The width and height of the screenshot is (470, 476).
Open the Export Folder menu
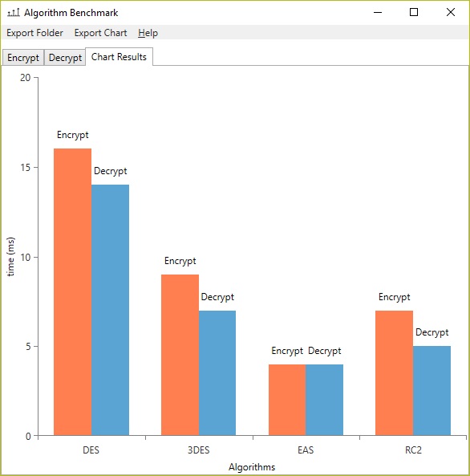[x=34, y=33]
